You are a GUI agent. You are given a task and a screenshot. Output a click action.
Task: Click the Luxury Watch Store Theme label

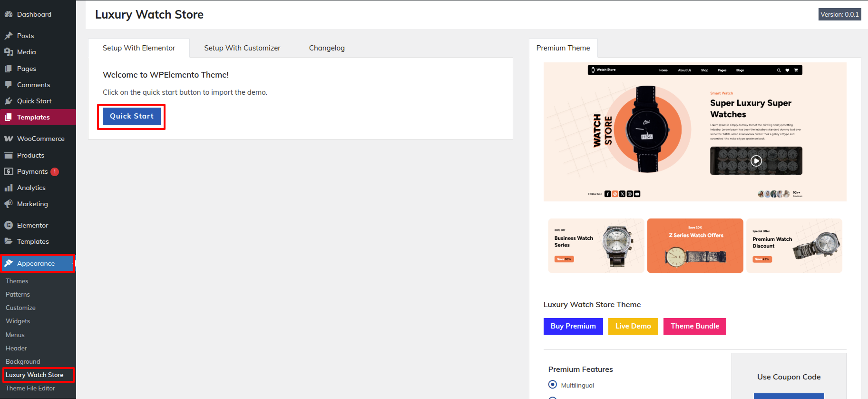click(x=592, y=305)
